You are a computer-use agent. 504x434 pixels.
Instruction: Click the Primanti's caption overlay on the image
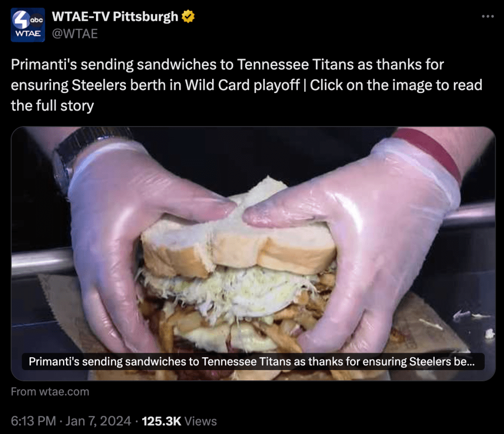tap(253, 362)
